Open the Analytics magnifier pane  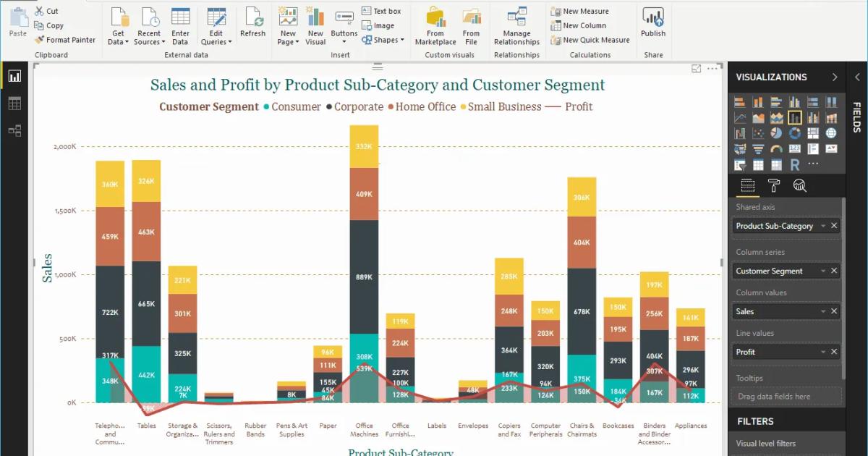(799, 185)
